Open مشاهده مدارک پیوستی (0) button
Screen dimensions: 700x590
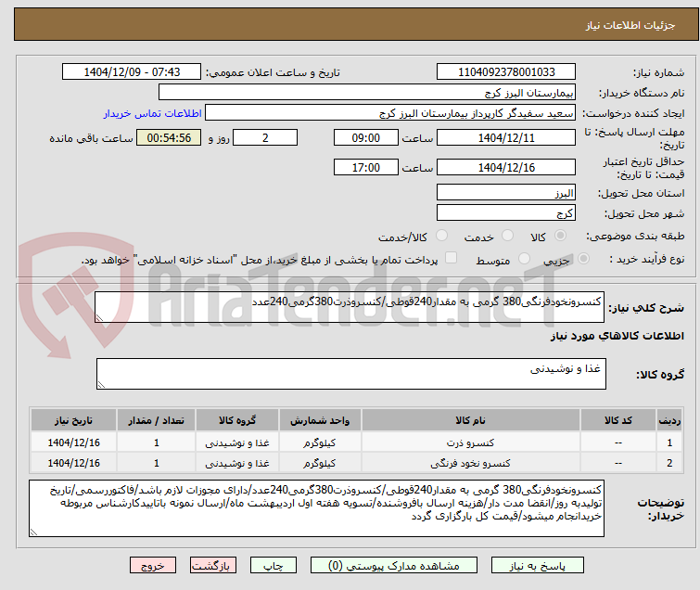(394, 566)
